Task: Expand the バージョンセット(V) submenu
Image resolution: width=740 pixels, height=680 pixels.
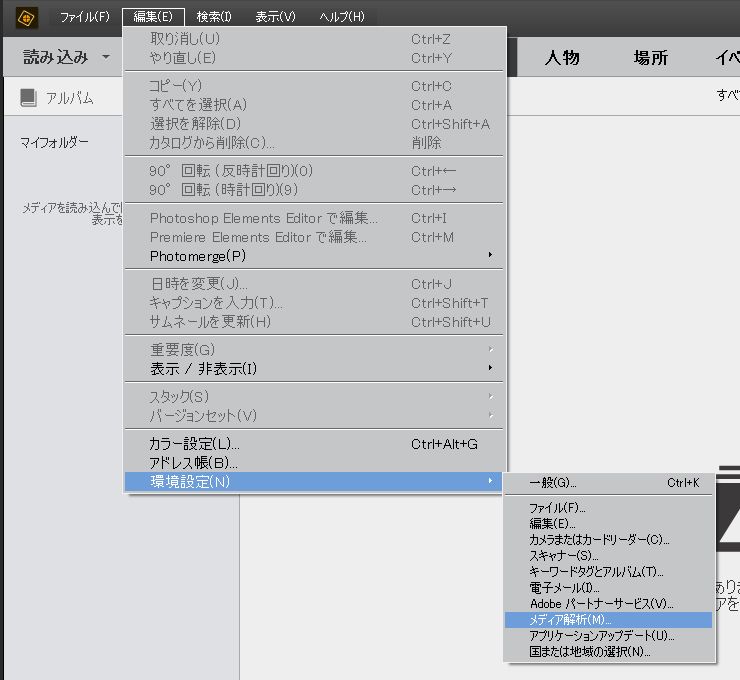Action: [314, 416]
